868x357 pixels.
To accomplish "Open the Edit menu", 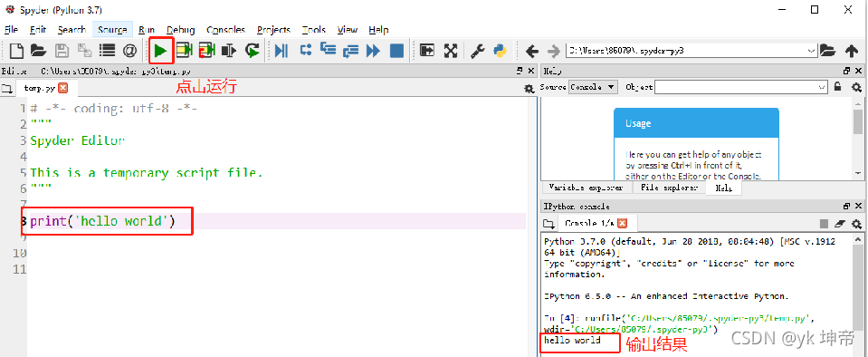I will click(x=38, y=30).
